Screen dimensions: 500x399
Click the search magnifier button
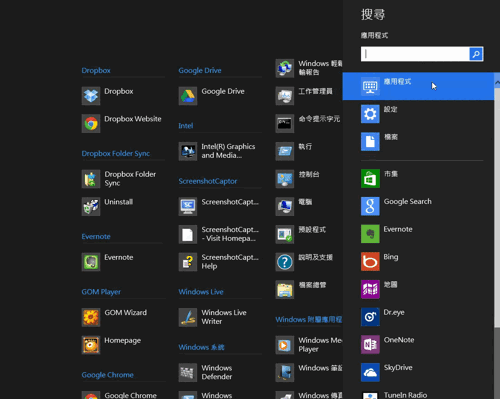click(x=476, y=54)
